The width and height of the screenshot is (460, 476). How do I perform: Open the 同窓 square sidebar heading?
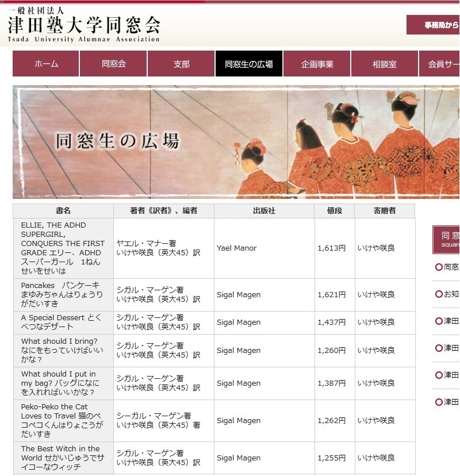coord(446,240)
